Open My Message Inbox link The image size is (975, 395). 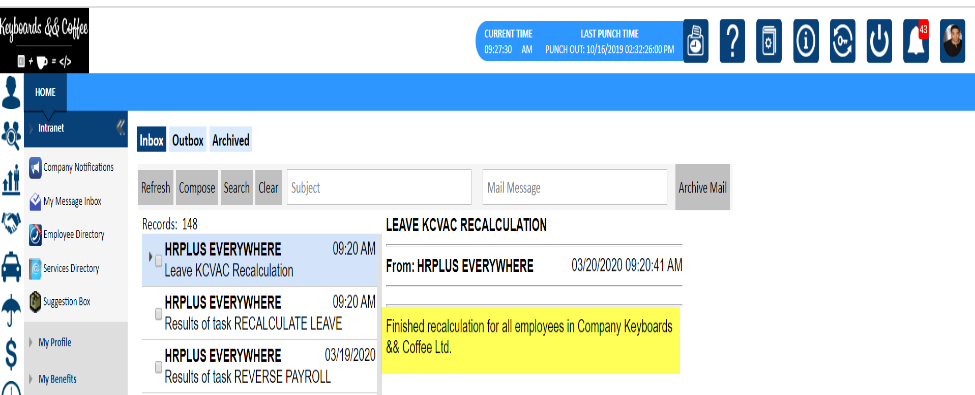tap(72, 202)
